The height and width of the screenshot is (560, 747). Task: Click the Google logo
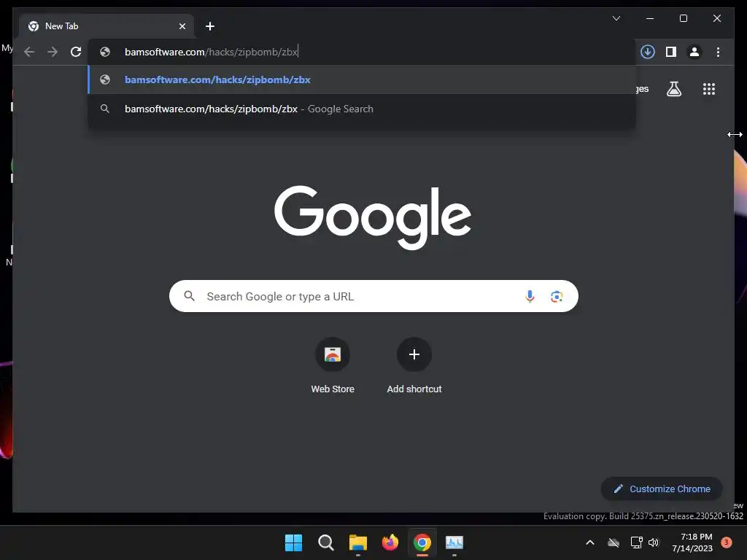coord(373,217)
